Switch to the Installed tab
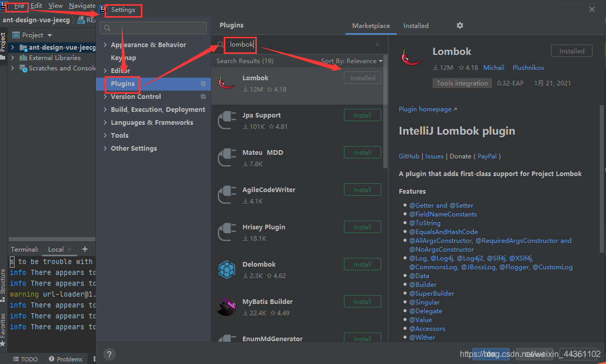Screen dimensions: 606x364 [x=416, y=26]
